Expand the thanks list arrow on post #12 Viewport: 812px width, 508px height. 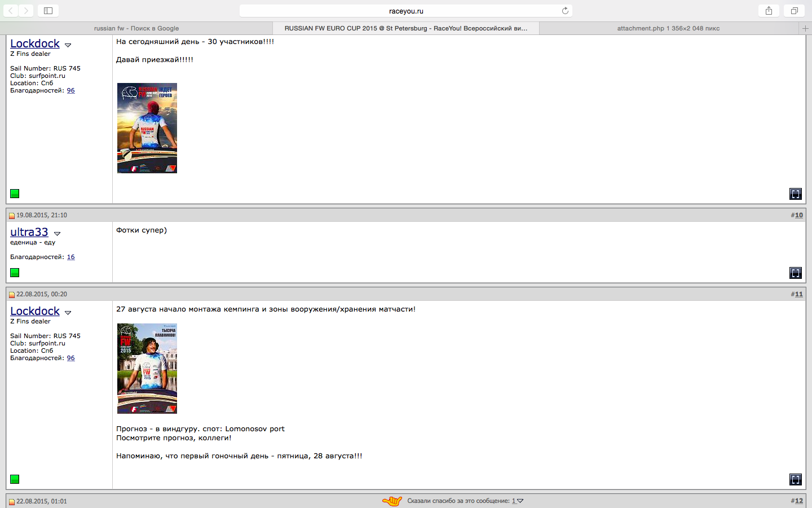[x=520, y=501]
